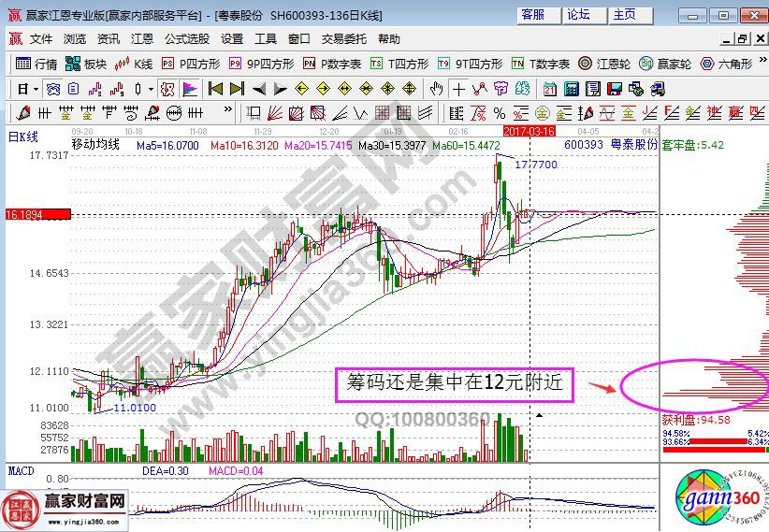Open the 行情 market quotes view
This screenshot has width=769, height=532.
click(x=37, y=64)
